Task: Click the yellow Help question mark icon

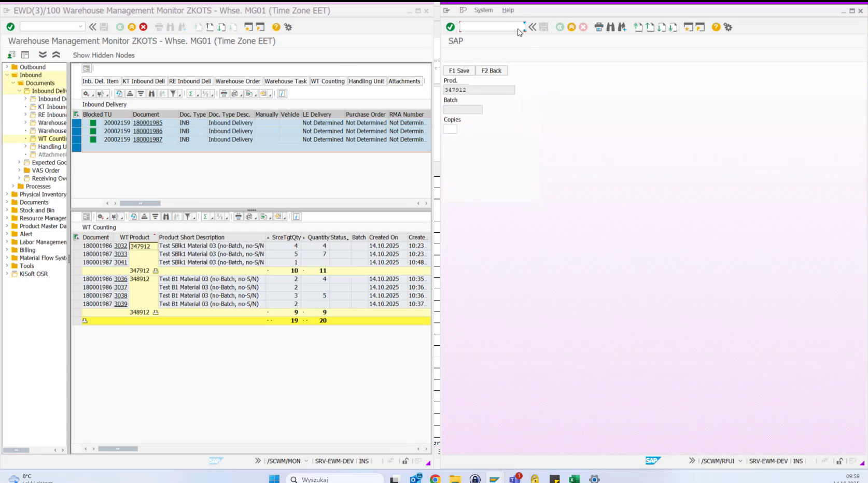Action: pyautogui.click(x=276, y=27)
